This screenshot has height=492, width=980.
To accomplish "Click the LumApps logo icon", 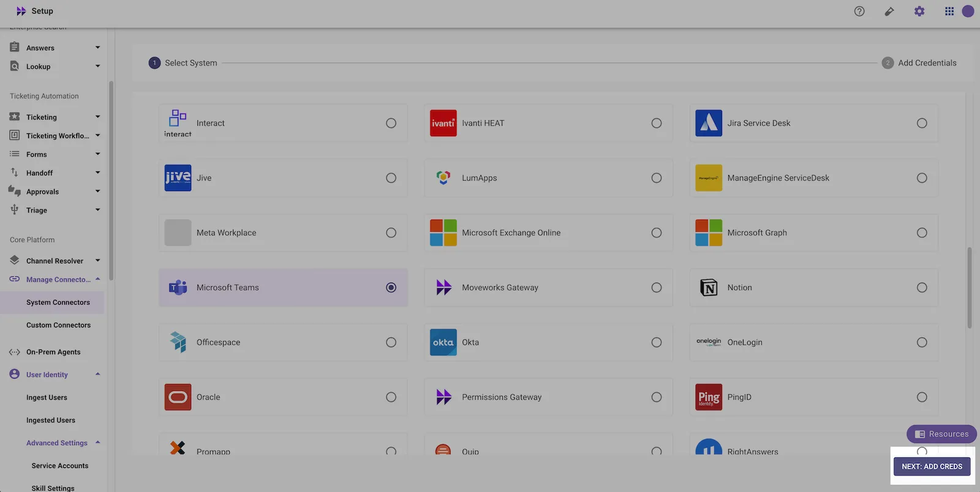I will [x=443, y=178].
